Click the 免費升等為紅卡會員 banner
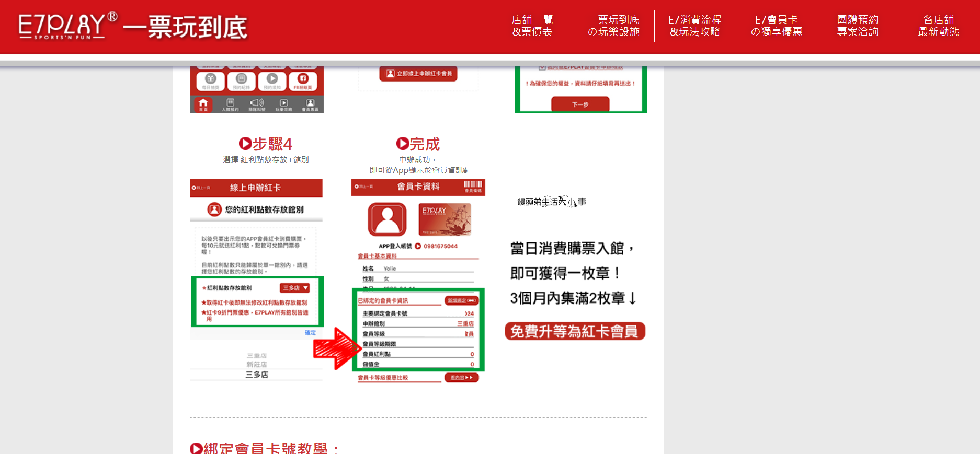Image resolution: width=980 pixels, height=454 pixels. (575, 331)
